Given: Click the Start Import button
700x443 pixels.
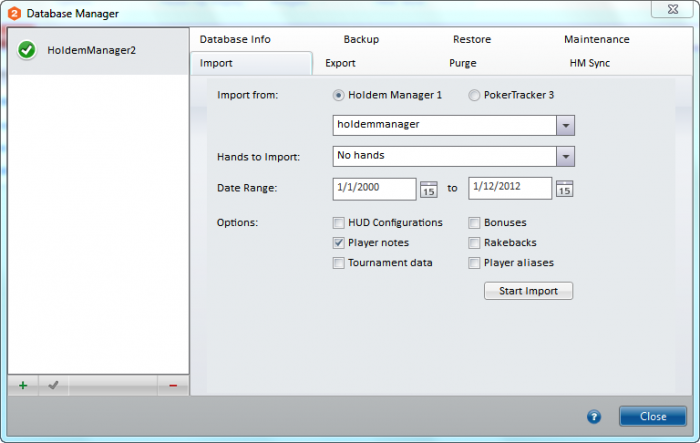Looking at the screenshot, I should (528, 291).
